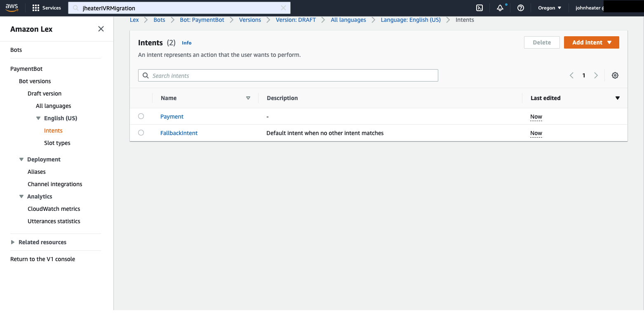Open the Add intent dropdown
The height and width of the screenshot is (313, 644).
click(592, 42)
